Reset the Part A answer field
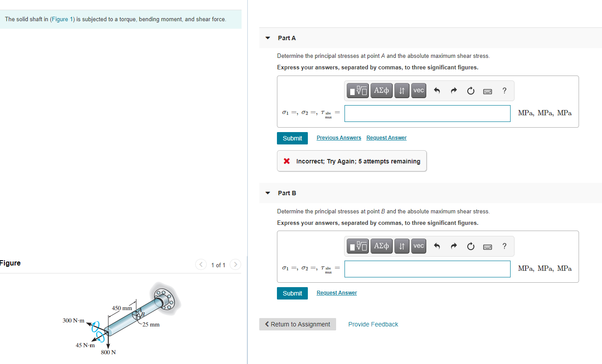 (x=470, y=91)
